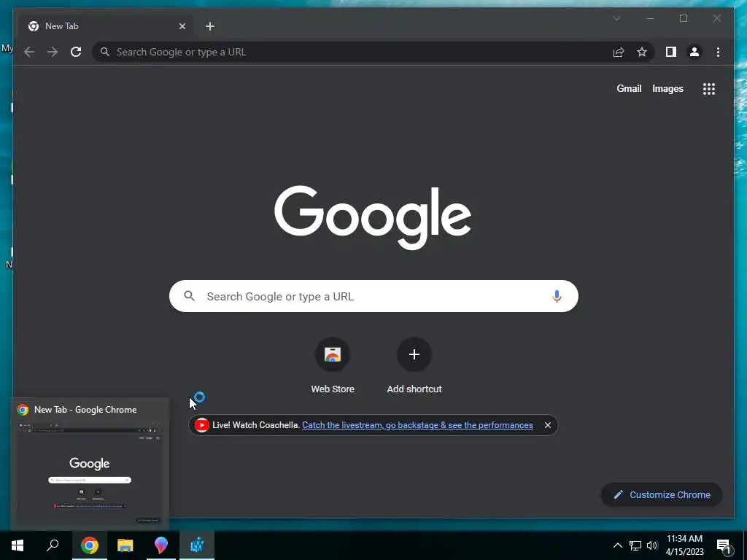Go back using the Chrome back arrow
The width and height of the screenshot is (747, 560).
pos(29,52)
